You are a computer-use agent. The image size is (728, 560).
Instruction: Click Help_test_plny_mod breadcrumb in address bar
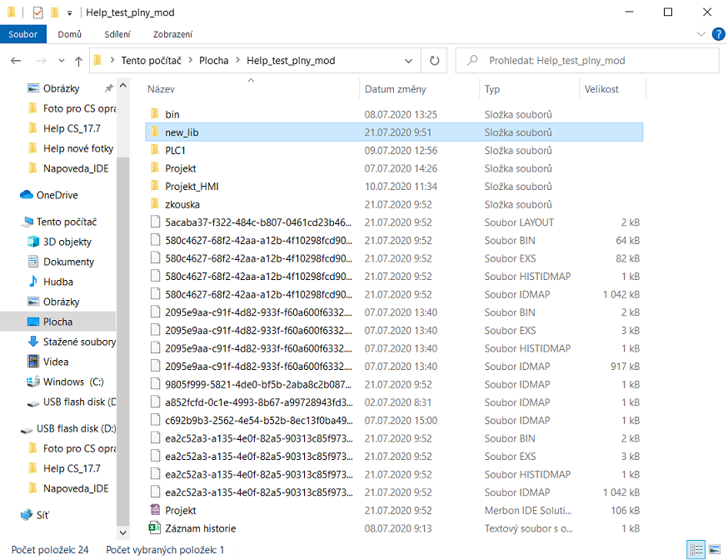291,61
